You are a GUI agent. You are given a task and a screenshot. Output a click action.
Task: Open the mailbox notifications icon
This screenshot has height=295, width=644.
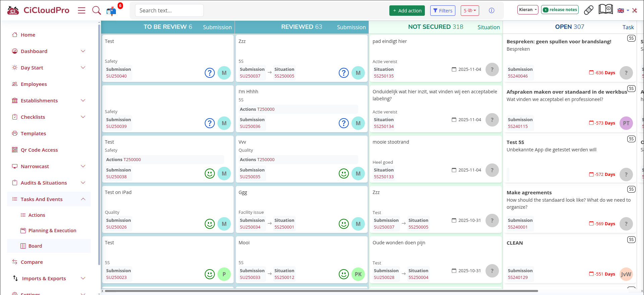coord(111,11)
